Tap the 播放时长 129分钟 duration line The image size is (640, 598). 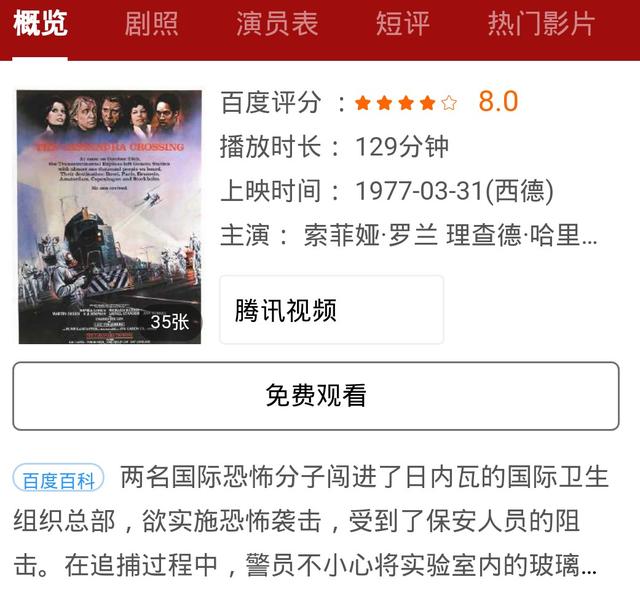[x=334, y=146]
